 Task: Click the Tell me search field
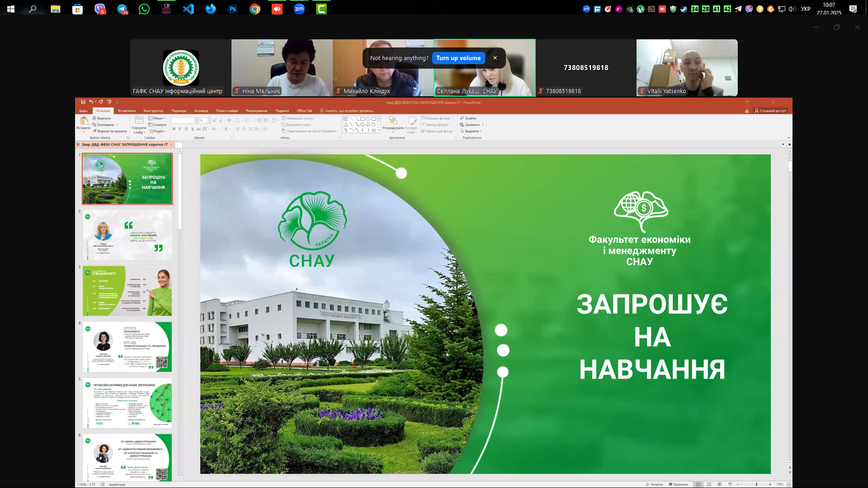click(348, 111)
